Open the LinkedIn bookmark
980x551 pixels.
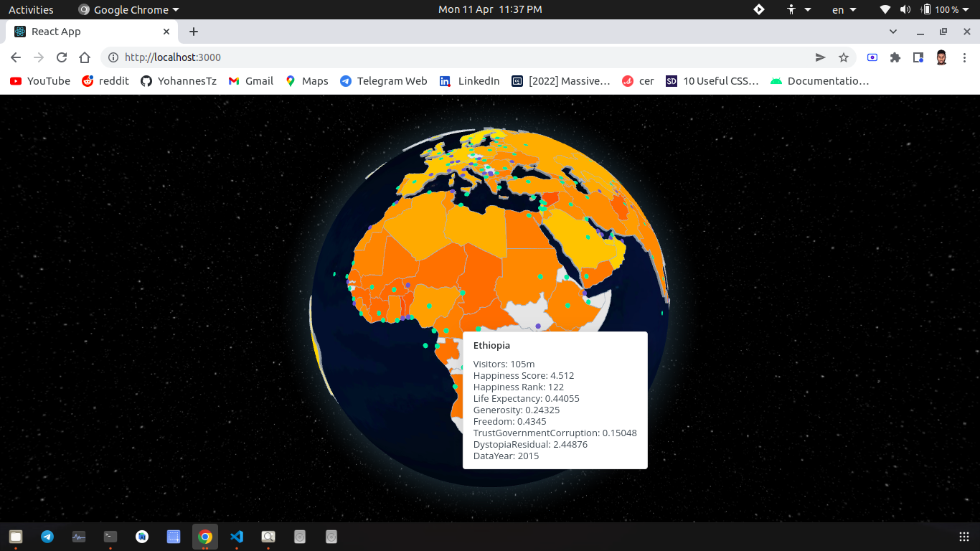coord(470,81)
